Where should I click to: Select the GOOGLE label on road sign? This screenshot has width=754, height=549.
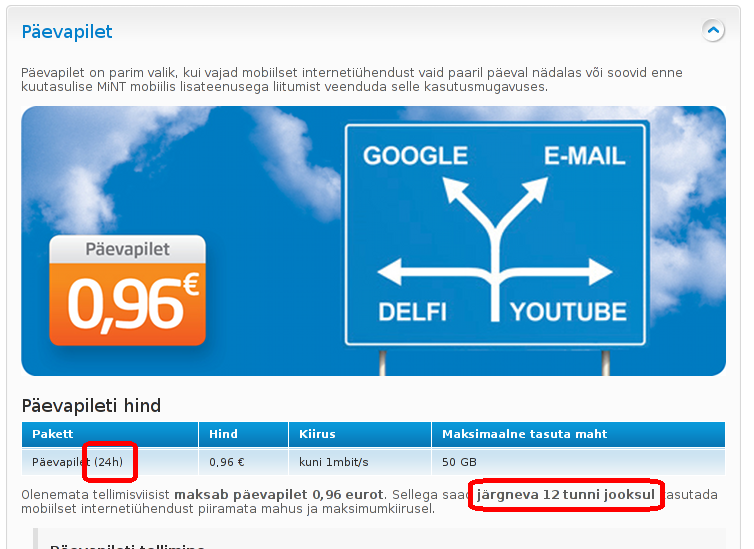(x=415, y=156)
